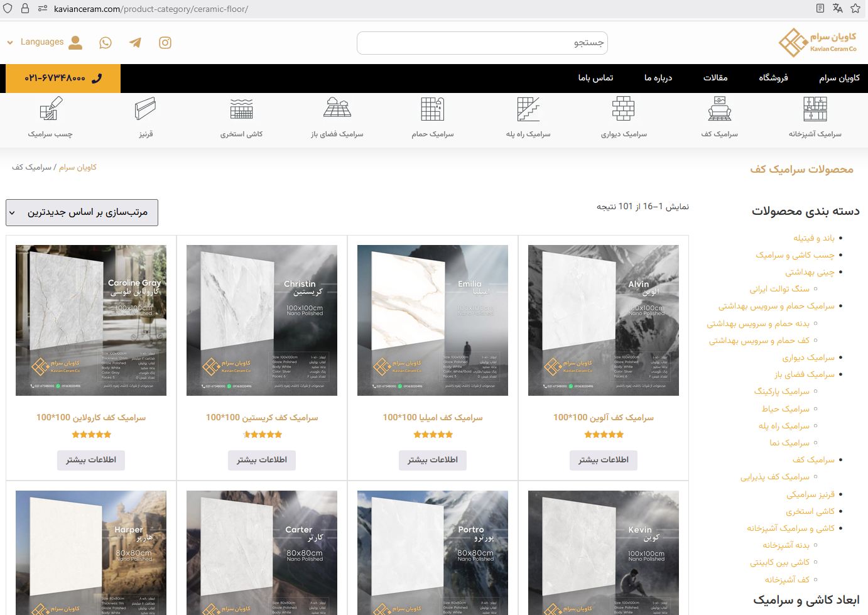Go to تماس باما menu item
The width and height of the screenshot is (868, 615).
595,78
